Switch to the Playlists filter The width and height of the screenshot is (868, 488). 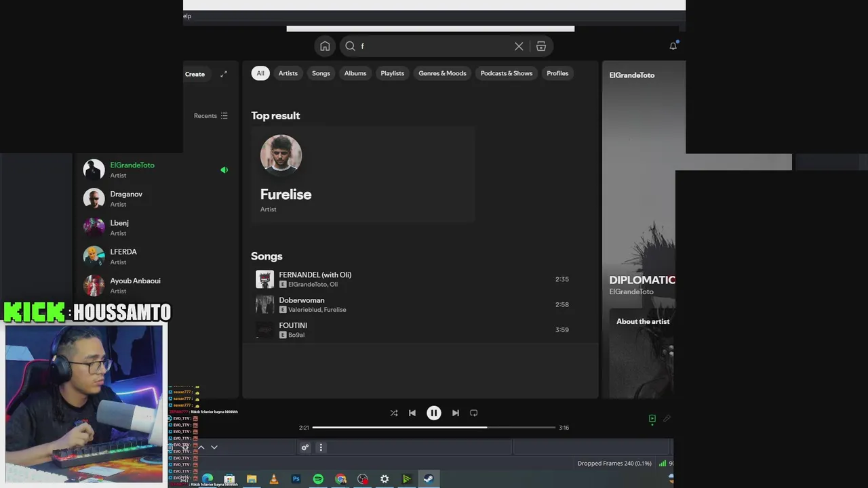pos(393,73)
